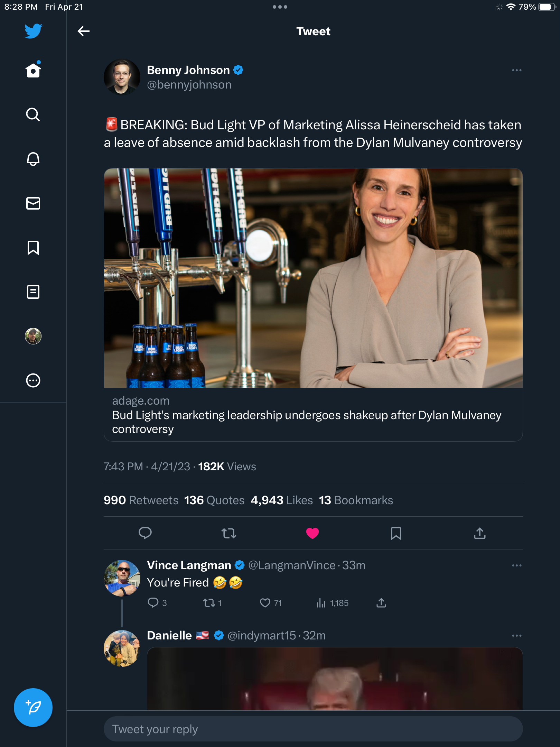Screen dimensions: 560x747
Task: Open more options on Danielle's reply
Action: pos(516,636)
